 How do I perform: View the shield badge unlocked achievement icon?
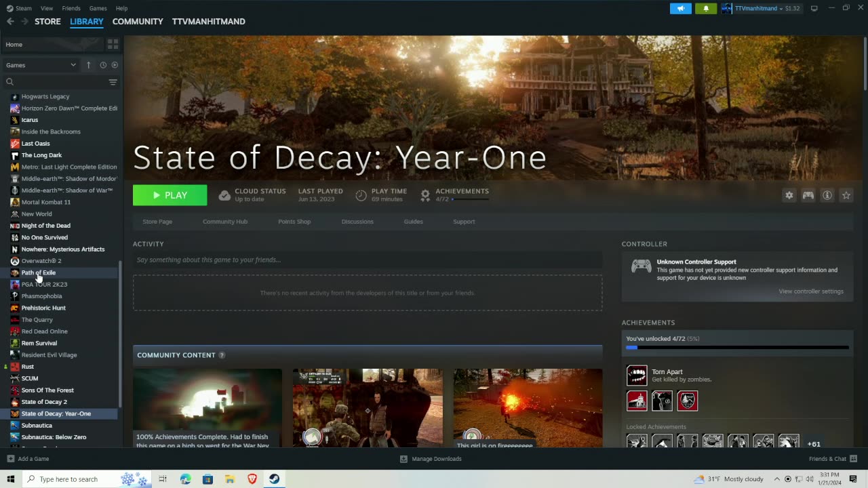[688, 401]
